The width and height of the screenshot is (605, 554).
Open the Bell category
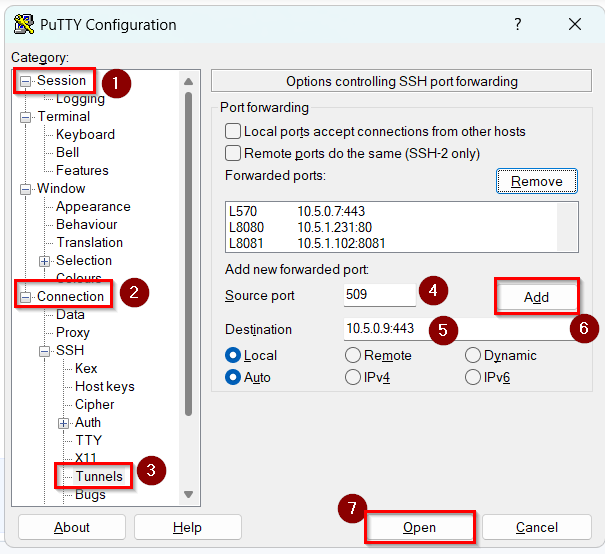[68, 152]
